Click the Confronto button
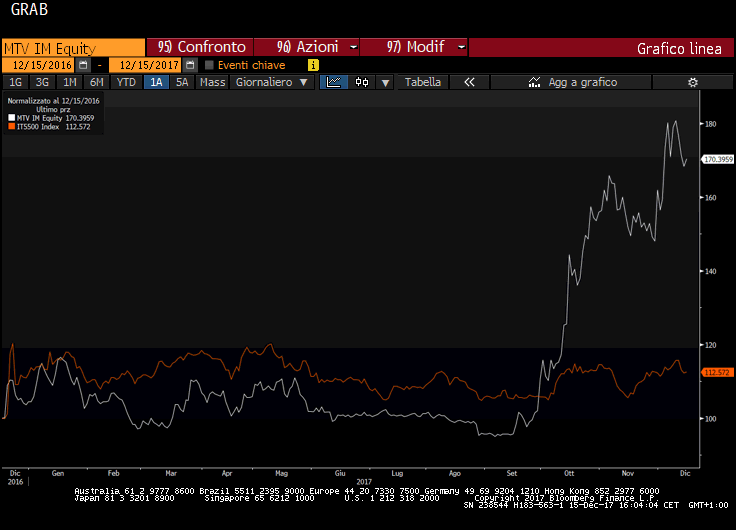 (x=201, y=47)
